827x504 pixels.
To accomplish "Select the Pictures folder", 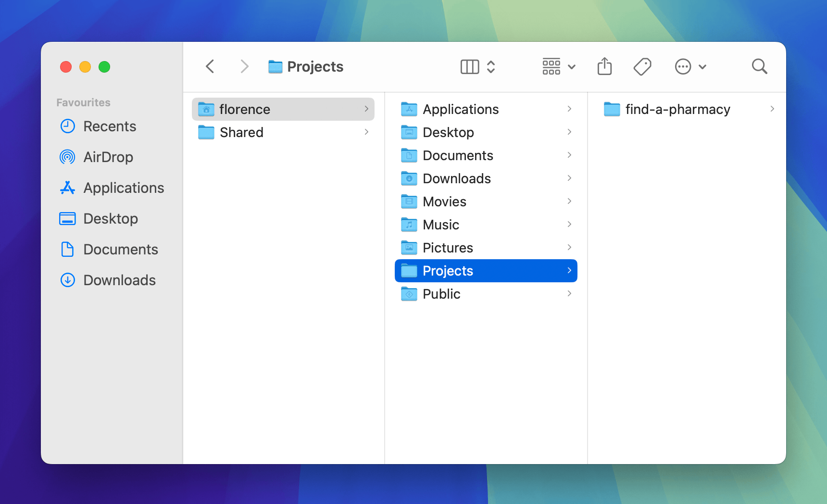I will (x=448, y=248).
